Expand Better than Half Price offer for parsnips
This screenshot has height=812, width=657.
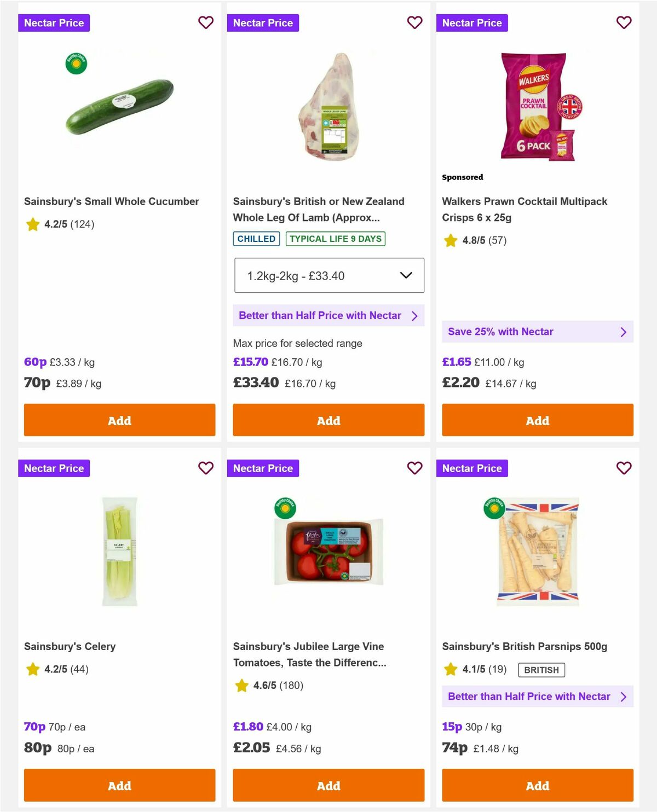point(537,697)
